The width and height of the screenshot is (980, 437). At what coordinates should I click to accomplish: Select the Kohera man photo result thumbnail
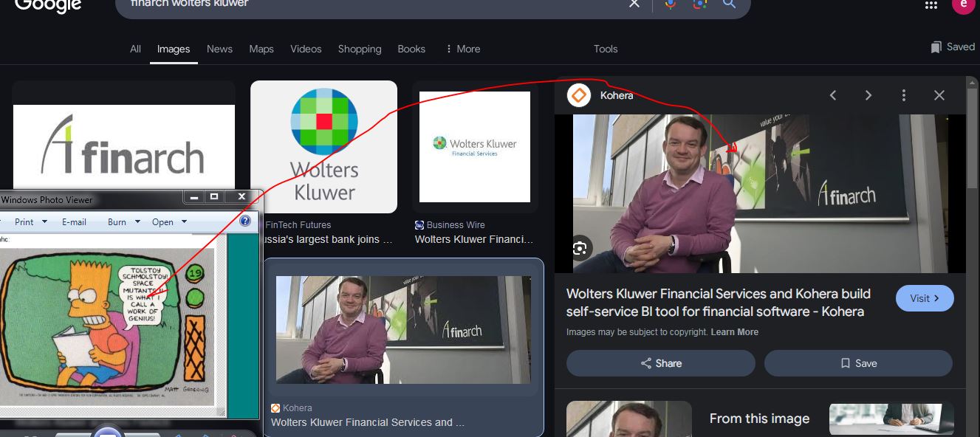pyautogui.click(x=403, y=329)
